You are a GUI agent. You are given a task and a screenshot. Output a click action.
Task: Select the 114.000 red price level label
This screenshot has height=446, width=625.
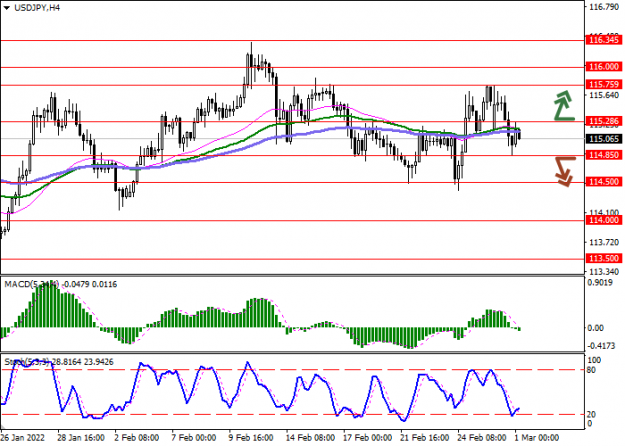coord(604,220)
